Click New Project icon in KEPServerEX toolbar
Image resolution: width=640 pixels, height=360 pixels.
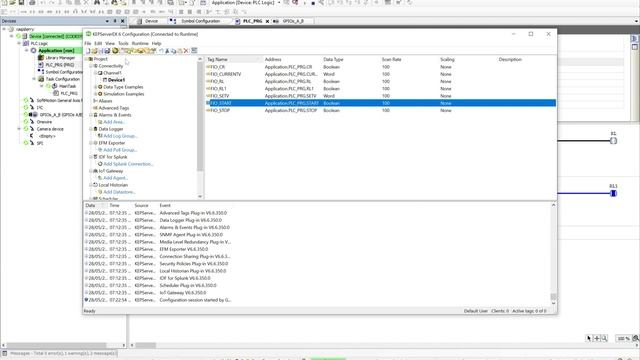pos(88,51)
